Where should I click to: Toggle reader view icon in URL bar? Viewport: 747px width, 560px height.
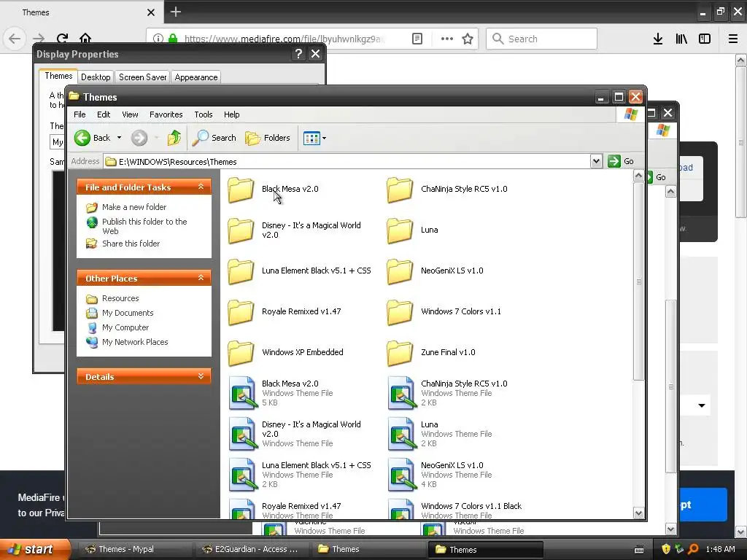point(417,39)
